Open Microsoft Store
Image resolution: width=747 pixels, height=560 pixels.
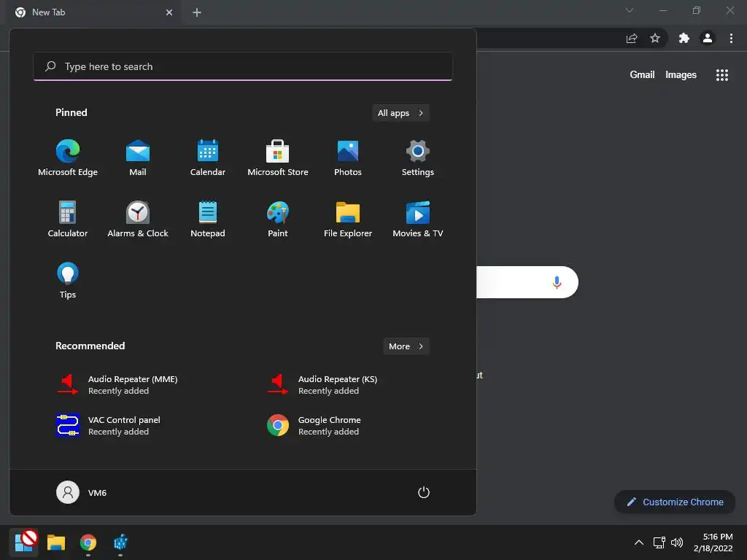tap(278, 158)
